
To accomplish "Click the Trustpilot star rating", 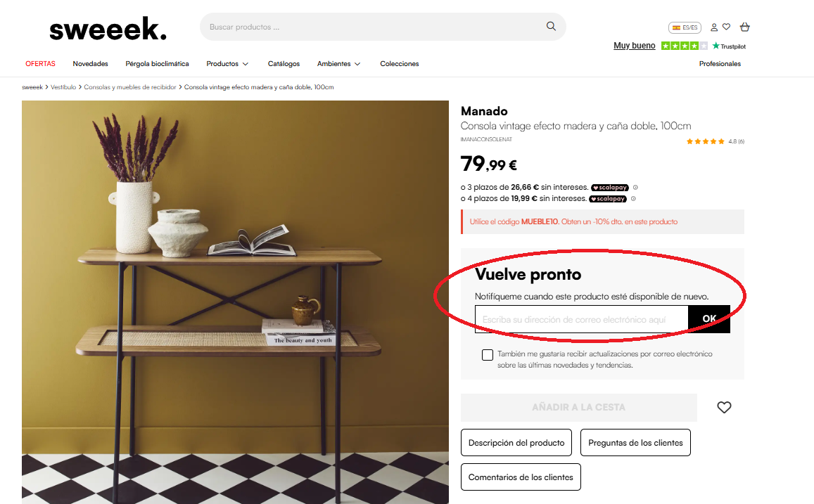I will (685, 46).
